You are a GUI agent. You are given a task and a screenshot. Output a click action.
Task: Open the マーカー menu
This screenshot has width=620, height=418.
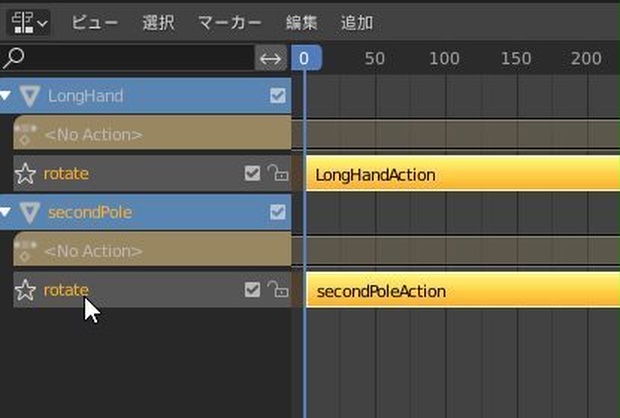[x=229, y=23]
